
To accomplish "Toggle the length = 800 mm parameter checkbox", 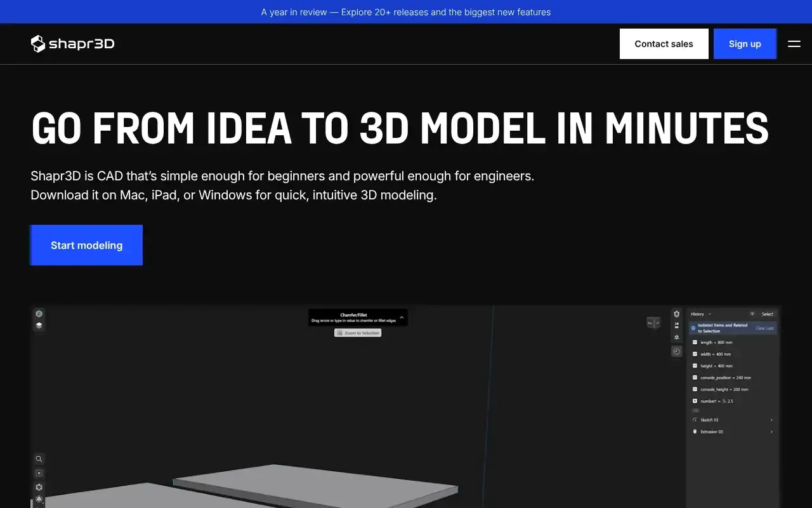I will (695, 342).
